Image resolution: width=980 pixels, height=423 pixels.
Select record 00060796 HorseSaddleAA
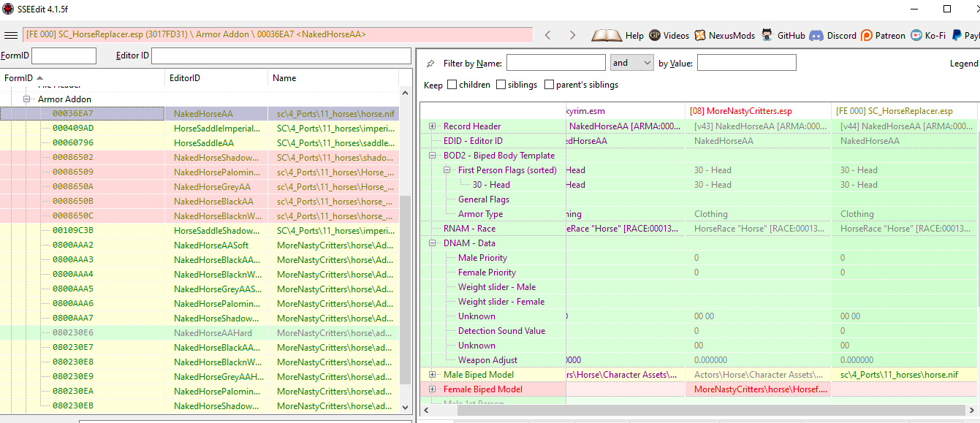tap(200, 142)
